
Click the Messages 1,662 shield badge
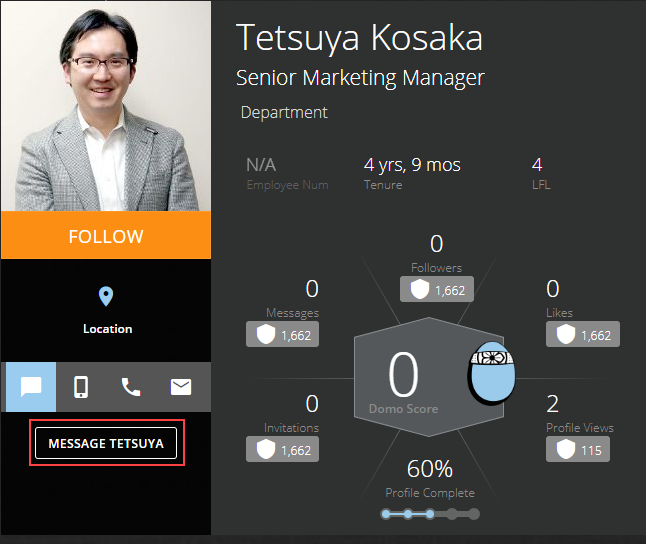282,334
